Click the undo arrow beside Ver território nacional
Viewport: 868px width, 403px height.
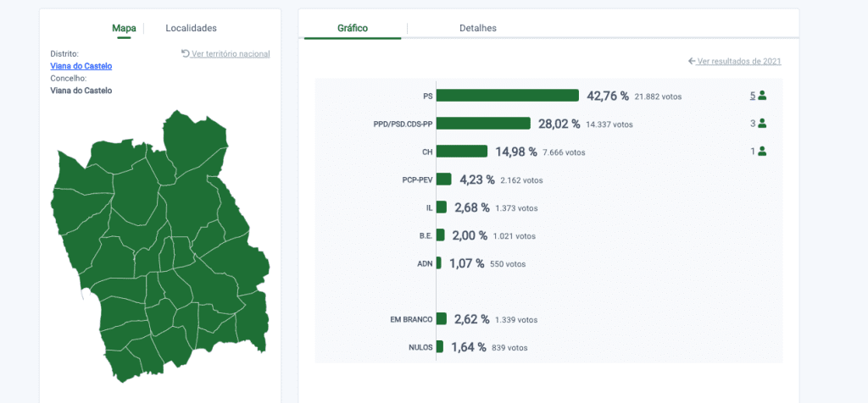186,53
